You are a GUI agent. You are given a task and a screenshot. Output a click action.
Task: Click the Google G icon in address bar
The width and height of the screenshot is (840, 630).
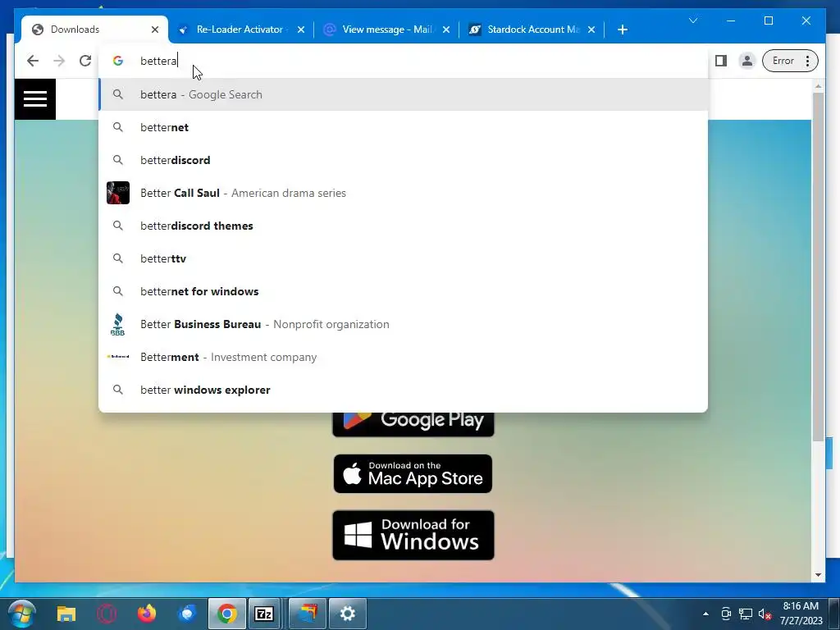click(x=118, y=61)
